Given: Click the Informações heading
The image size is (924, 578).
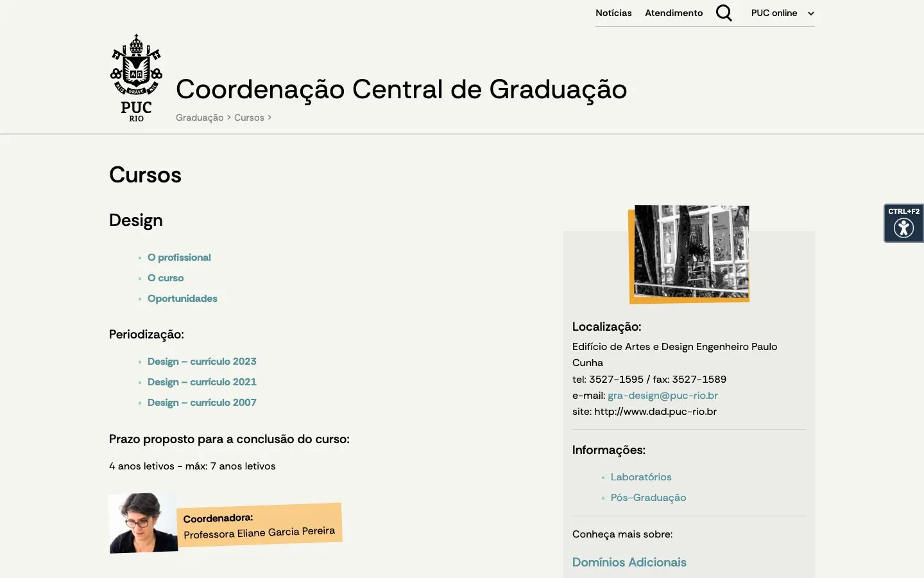Looking at the screenshot, I should 609,450.
